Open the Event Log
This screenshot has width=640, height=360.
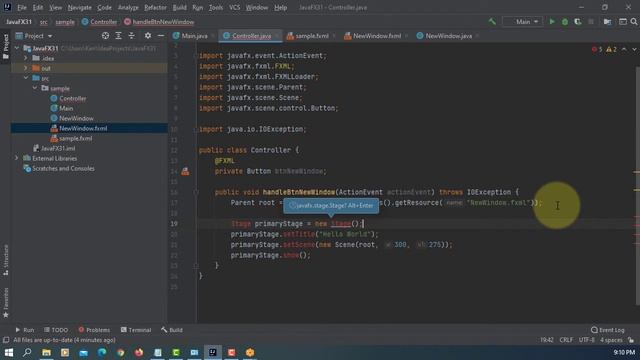click(x=608, y=330)
